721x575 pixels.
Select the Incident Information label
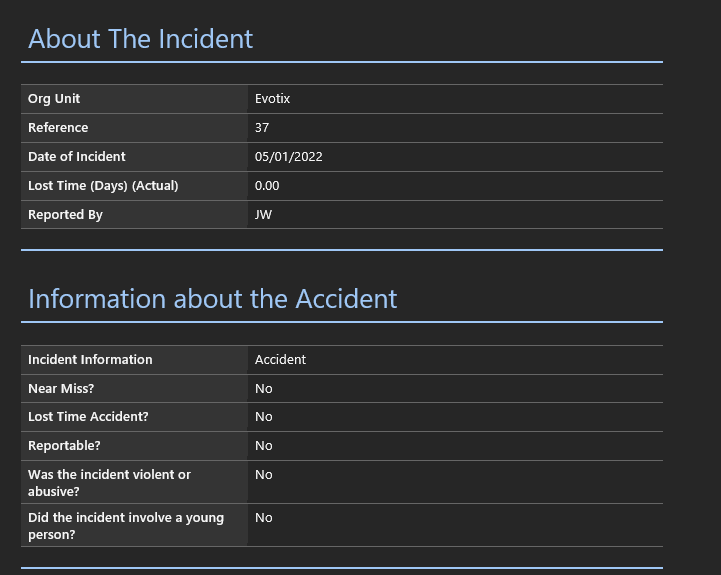point(90,360)
